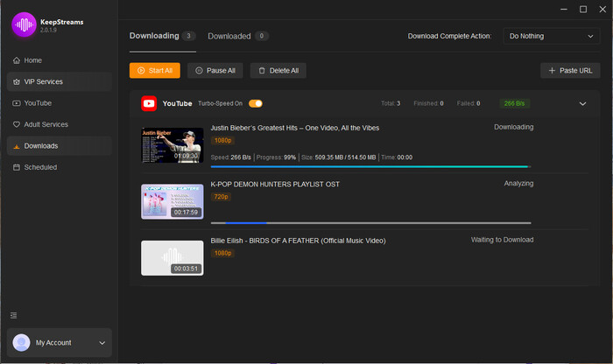Click K-POP playlist analyzing progress bar
Screen dimensions: 613x364
point(370,223)
